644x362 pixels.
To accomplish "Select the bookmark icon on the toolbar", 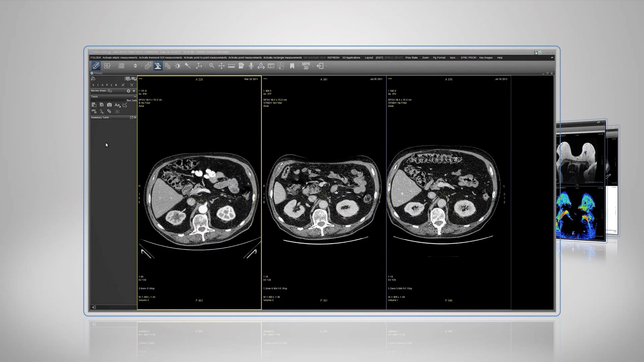I will coord(292,66).
